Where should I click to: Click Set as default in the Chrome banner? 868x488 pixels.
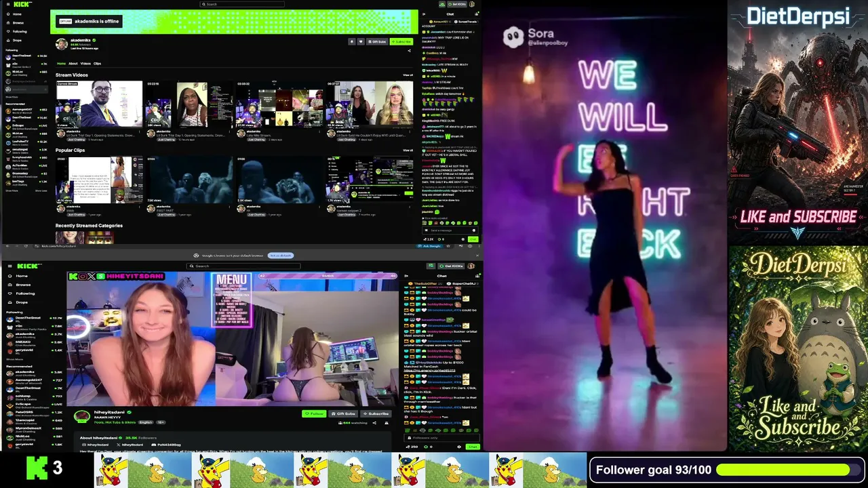(x=280, y=256)
